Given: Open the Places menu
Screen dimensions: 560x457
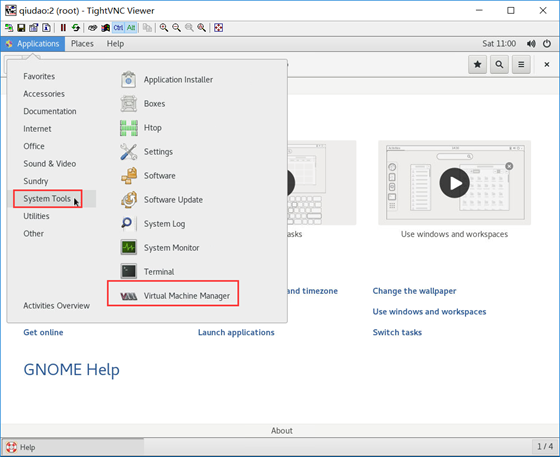Looking at the screenshot, I should [x=82, y=44].
